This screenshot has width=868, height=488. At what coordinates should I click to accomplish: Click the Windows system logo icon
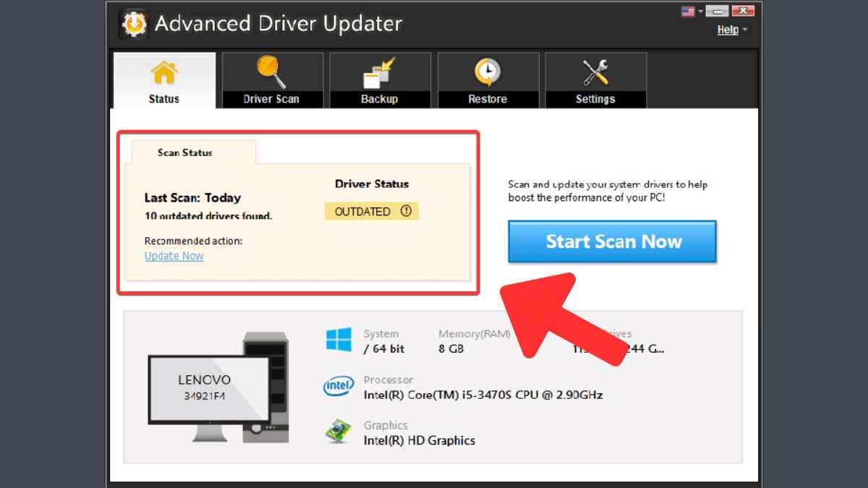339,341
